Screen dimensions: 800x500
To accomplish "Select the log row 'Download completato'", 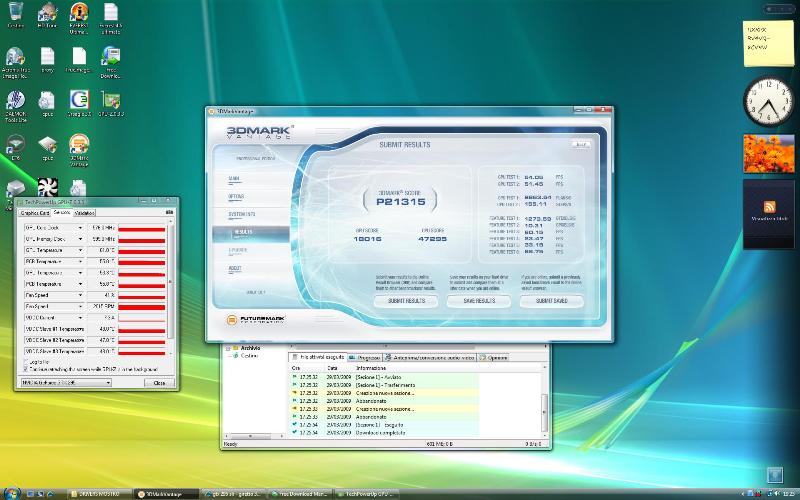I will pyautogui.click(x=384, y=433).
